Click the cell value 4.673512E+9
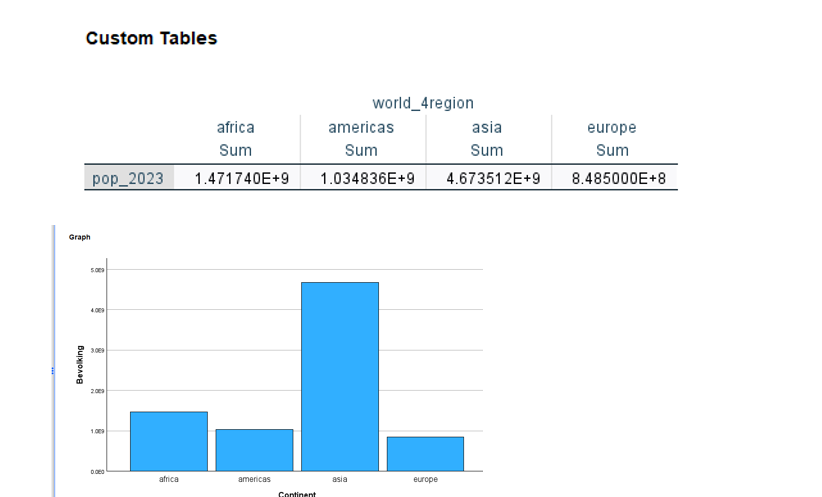This screenshot has height=497, width=822. (x=493, y=179)
